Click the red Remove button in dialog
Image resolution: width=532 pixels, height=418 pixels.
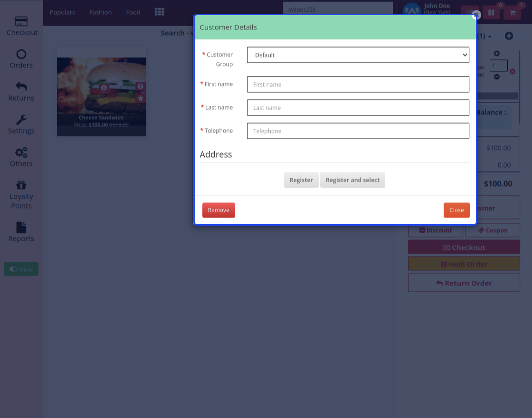218,210
